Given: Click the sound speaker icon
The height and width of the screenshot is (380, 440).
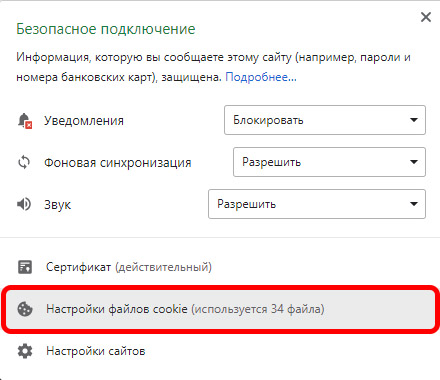Looking at the screenshot, I should tap(24, 204).
